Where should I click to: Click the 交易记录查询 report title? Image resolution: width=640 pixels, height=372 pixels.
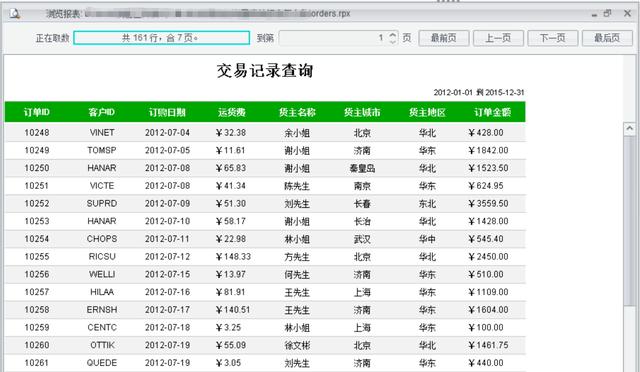(x=265, y=71)
